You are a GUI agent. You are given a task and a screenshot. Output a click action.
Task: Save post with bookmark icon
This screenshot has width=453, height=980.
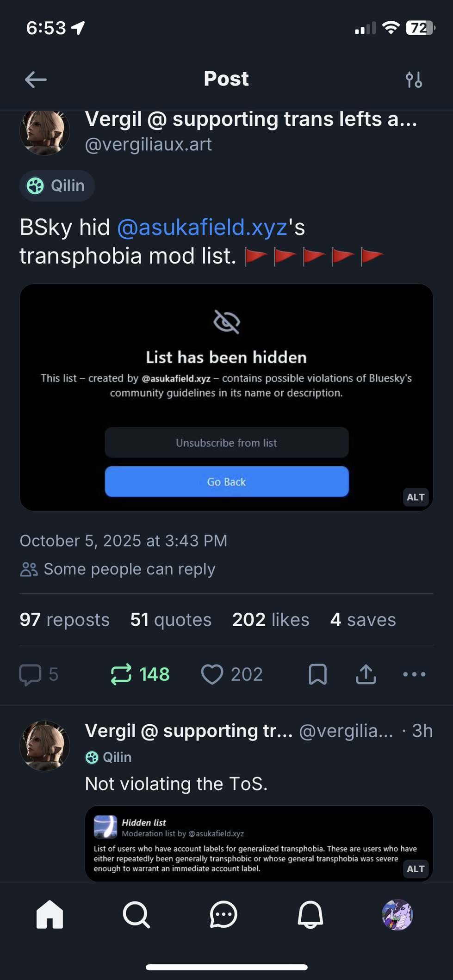point(317,674)
